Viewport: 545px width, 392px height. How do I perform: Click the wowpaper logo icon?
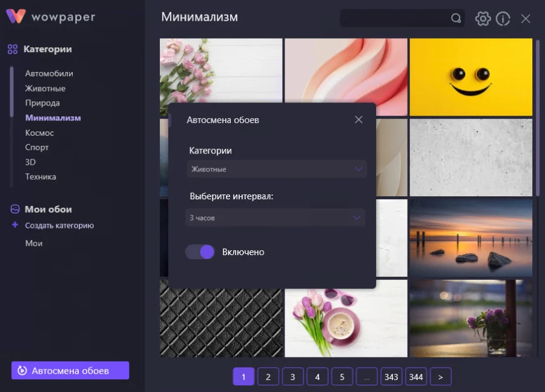[x=16, y=16]
